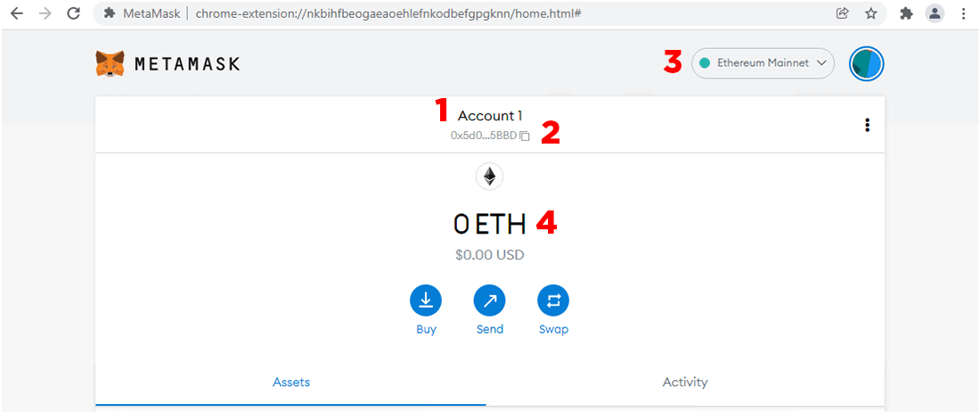Expand the chevron next to Ethereum Mainnet

[x=822, y=63]
